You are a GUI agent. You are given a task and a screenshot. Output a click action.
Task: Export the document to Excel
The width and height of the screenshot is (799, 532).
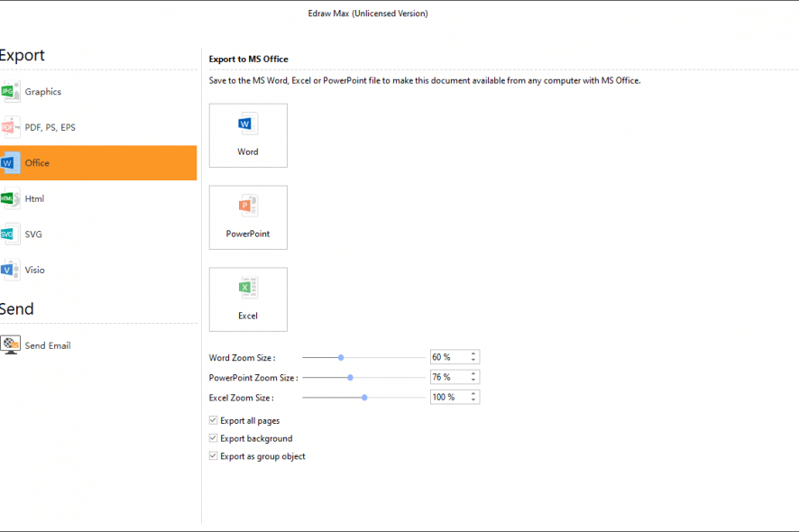[248, 299]
